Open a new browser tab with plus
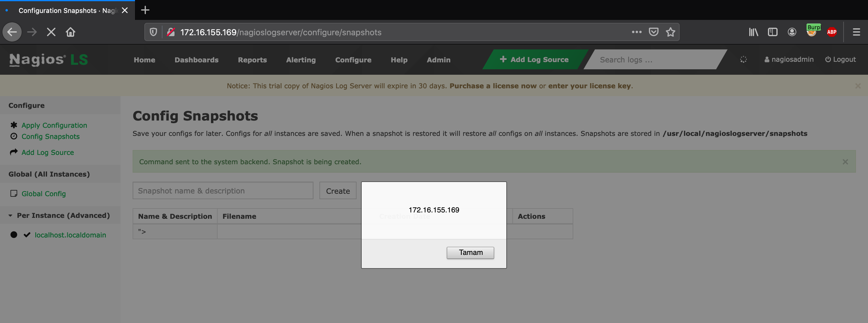The image size is (868, 323). tap(145, 10)
